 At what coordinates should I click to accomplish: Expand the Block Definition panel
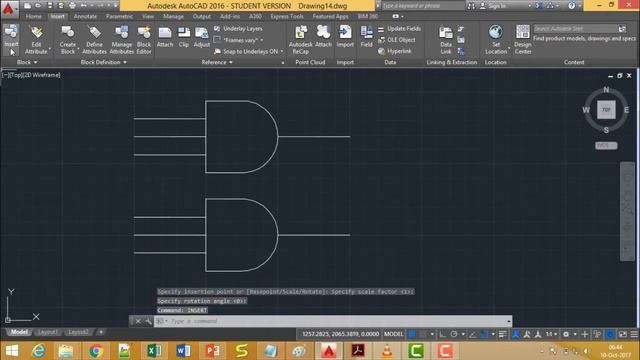pos(104,62)
